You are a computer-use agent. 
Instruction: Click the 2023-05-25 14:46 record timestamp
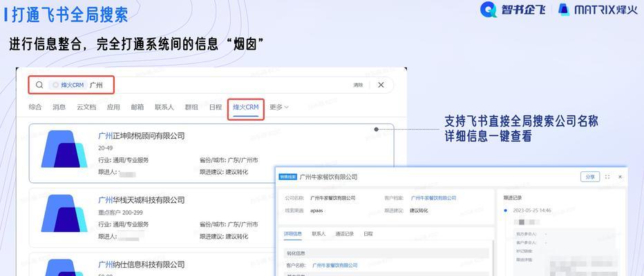point(532,210)
